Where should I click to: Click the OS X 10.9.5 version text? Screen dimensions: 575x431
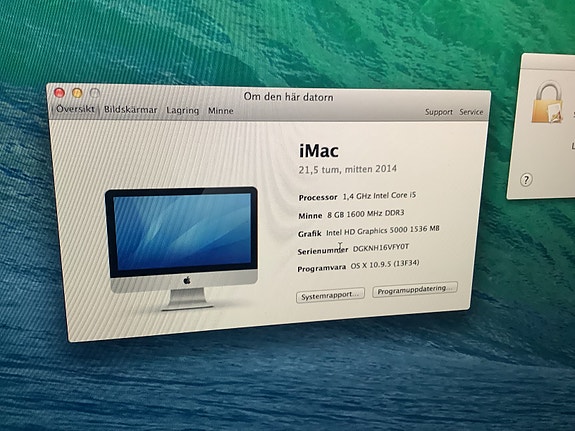pos(385,264)
